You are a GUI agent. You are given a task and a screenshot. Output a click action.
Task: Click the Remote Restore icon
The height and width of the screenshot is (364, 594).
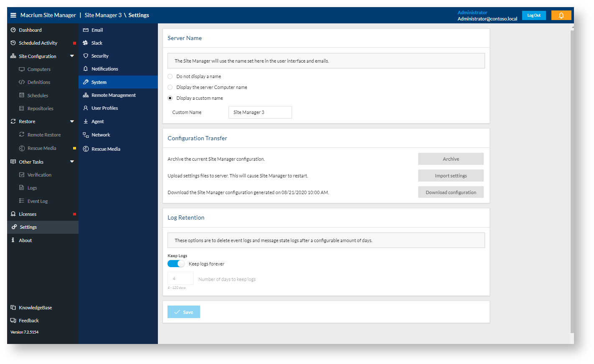coord(22,135)
